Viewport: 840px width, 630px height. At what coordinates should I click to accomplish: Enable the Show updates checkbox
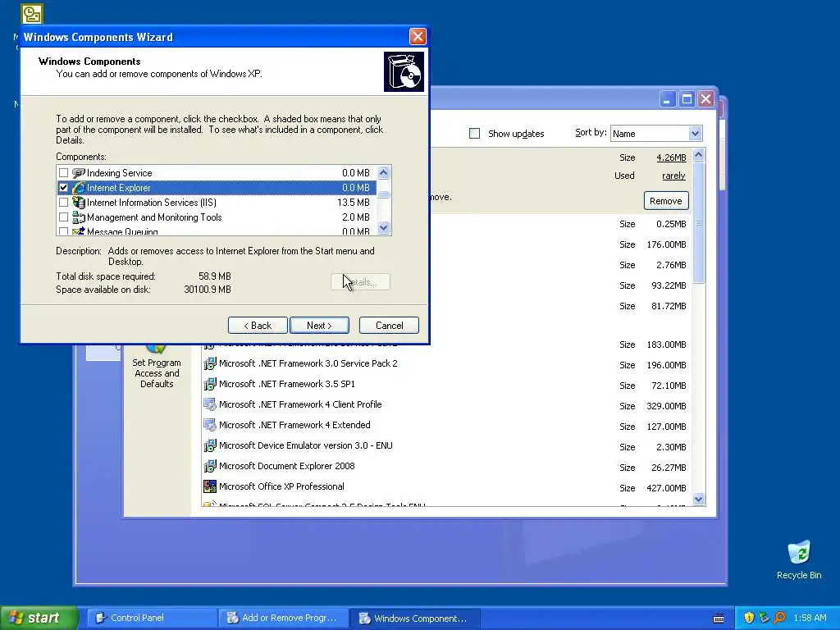(x=474, y=134)
